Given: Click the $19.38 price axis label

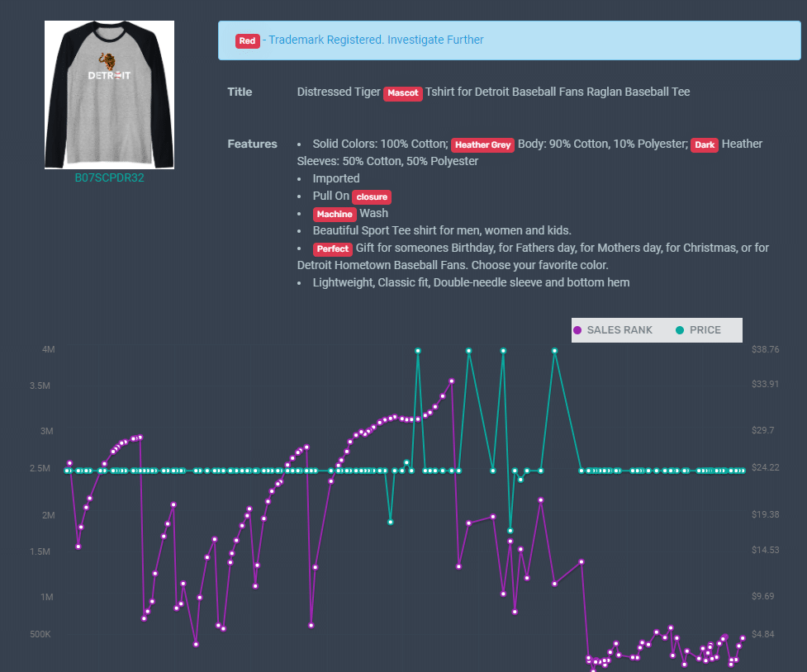Looking at the screenshot, I should point(766,514).
